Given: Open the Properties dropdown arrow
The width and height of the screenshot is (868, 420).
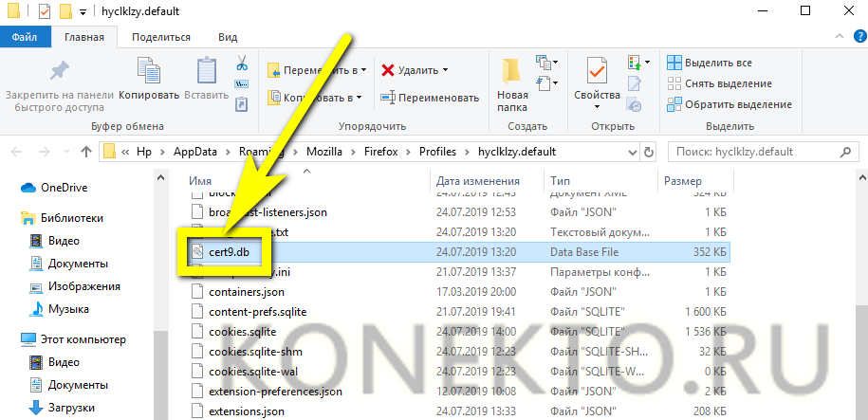Looking at the screenshot, I should coord(597,107).
